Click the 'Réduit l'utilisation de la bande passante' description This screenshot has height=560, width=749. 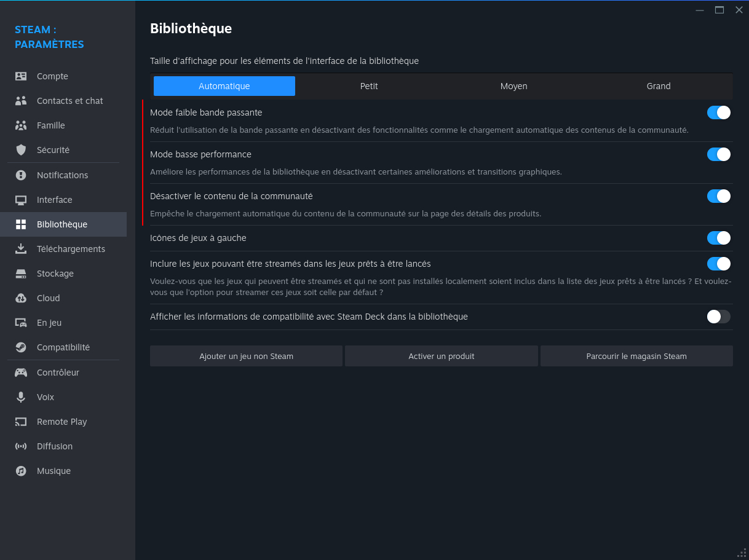coord(419,130)
